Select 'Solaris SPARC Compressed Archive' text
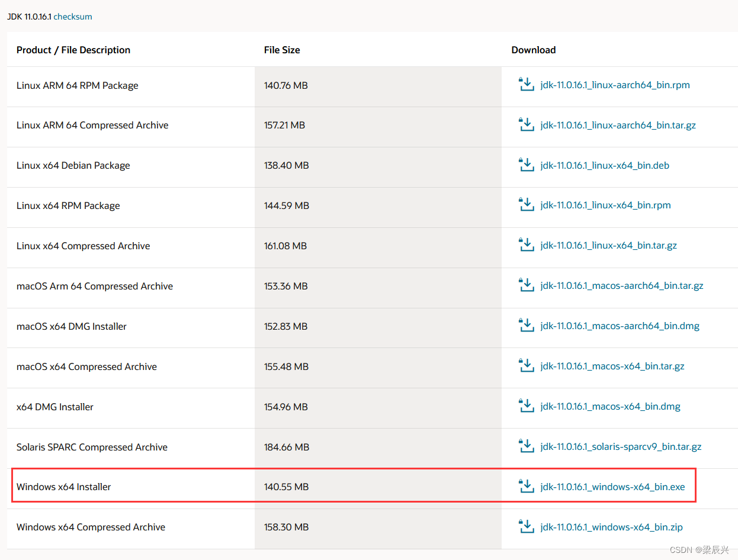 click(x=92, y=447)
